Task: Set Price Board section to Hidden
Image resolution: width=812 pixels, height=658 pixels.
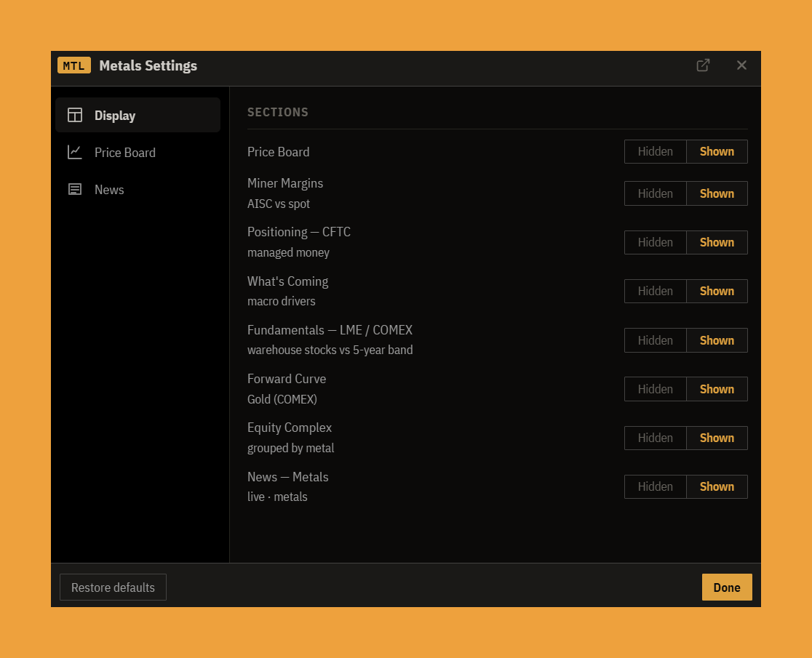Action: 655,151
